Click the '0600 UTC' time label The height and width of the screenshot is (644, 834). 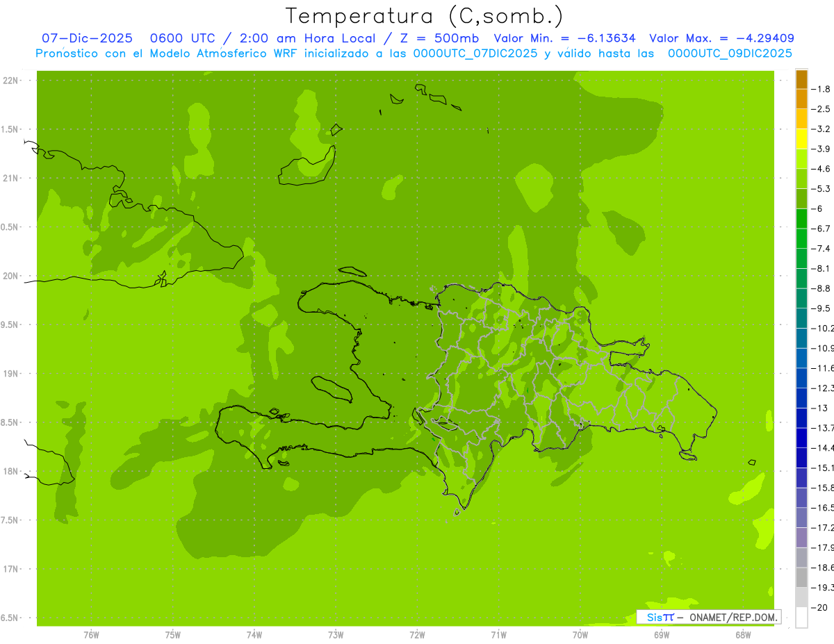(x=182, y=38)
